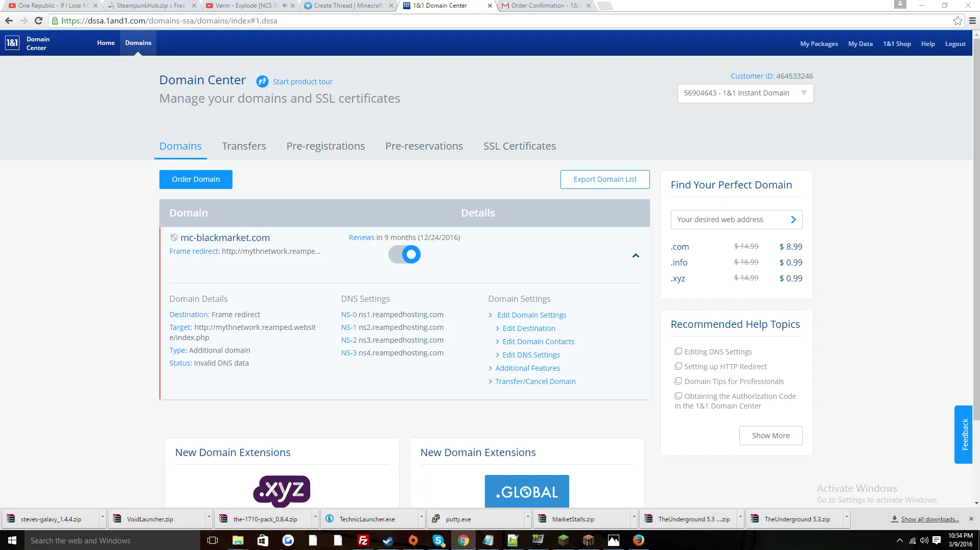
Task: Open File Explorer from the taskbar
Action: (238, 540)
